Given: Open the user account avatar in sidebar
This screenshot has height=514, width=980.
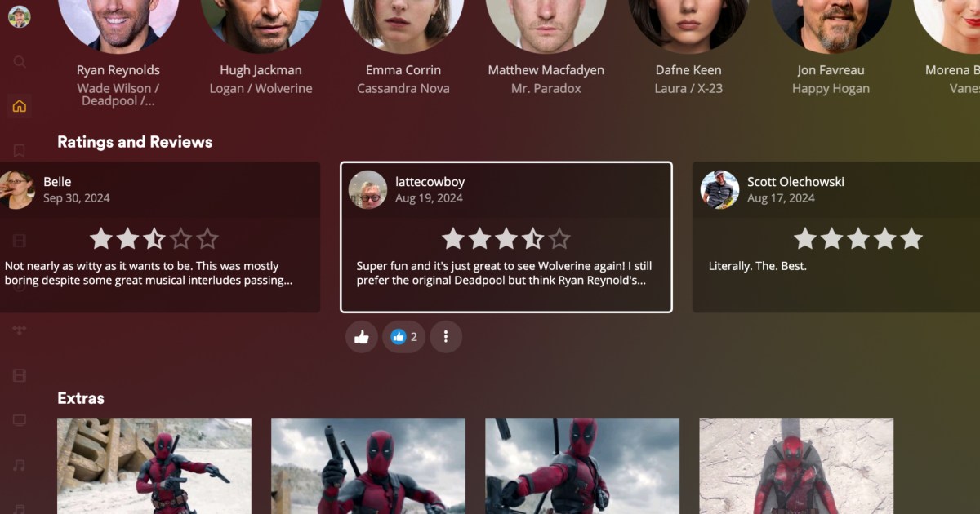Looking at the screenshot, I should click(x=19, y=16).
